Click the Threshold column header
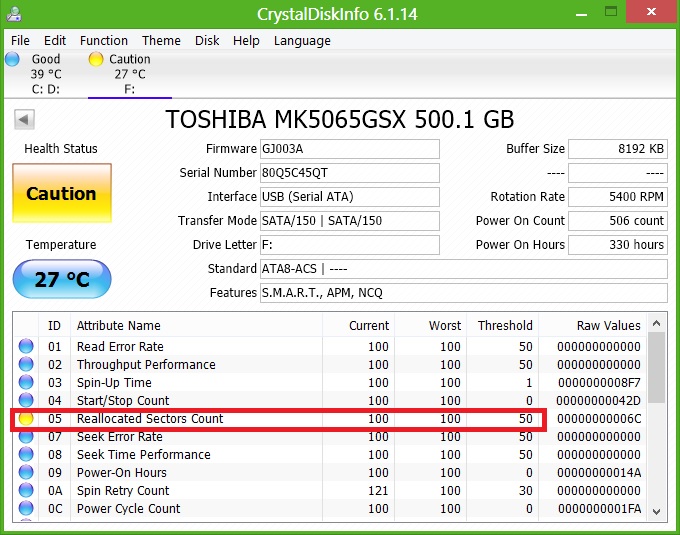 coord(502,325)
